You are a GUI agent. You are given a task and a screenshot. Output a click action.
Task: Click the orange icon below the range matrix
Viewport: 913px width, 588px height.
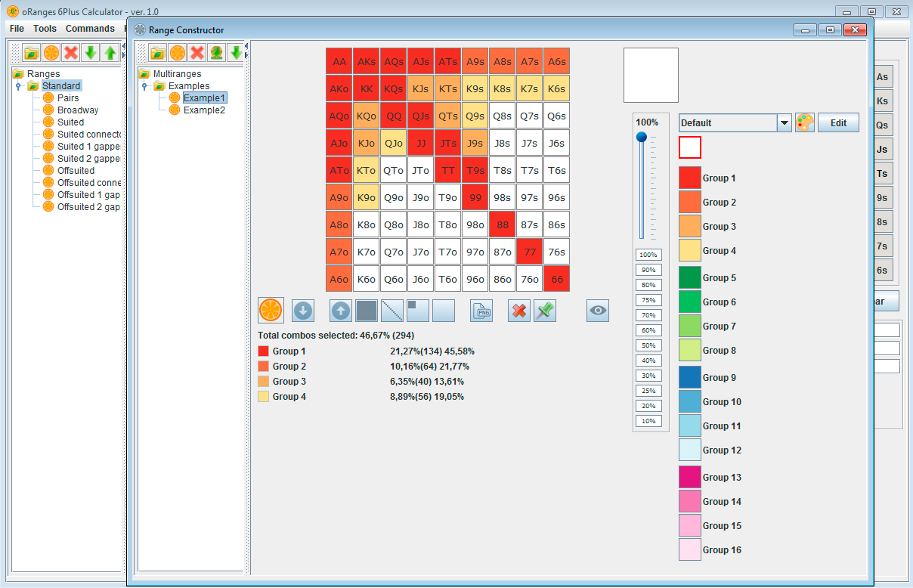[271, 310]
